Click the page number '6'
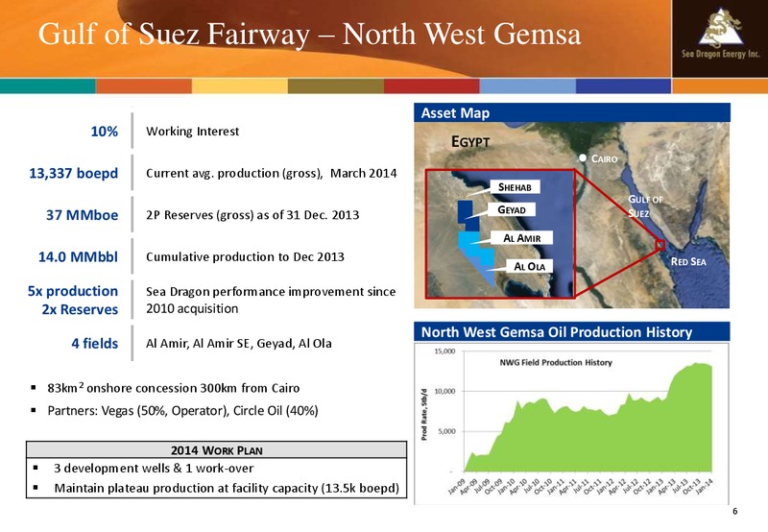768x532 pixels. pos(734,512)
